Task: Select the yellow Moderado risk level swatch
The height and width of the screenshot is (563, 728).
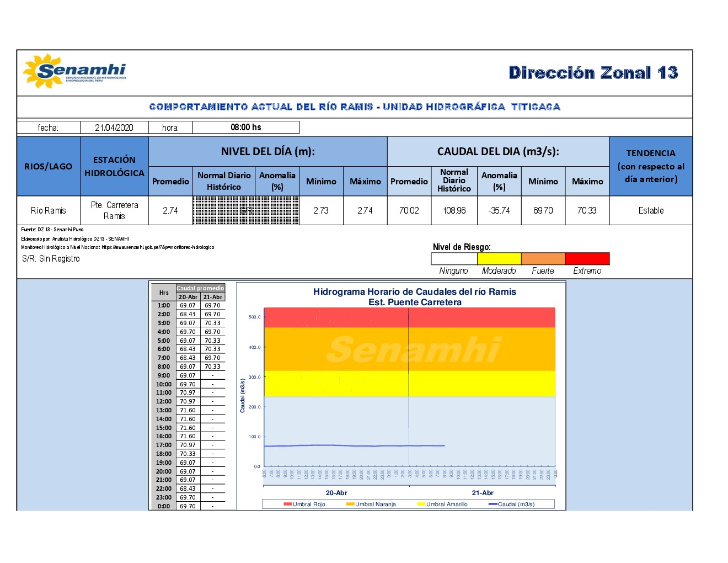Action: click(499, 258)
